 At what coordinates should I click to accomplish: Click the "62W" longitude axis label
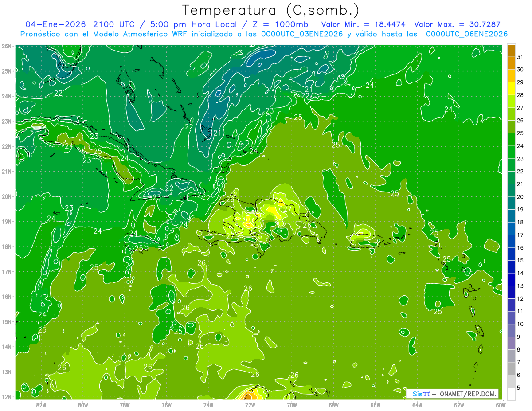[x=459, y=405]
